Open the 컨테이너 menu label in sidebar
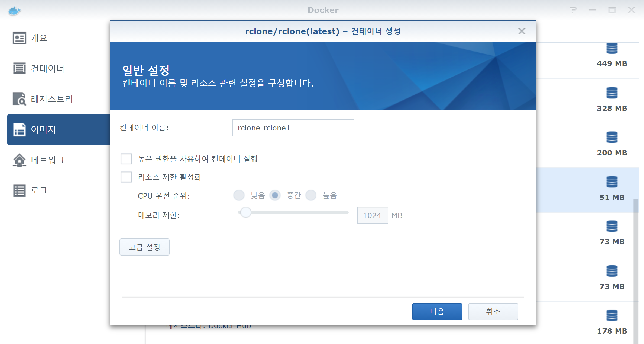 click(47, 68)
